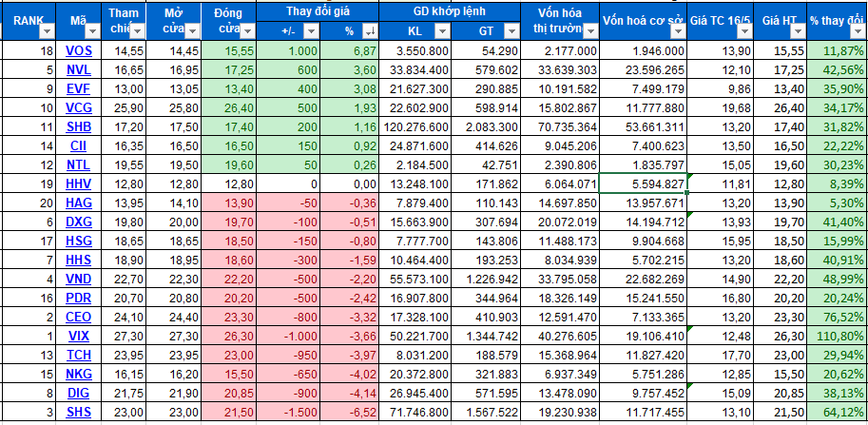The width and height of the screenshot is (868, 425).
Task: Open the VND ticker link
Action: tap(79, 279)
